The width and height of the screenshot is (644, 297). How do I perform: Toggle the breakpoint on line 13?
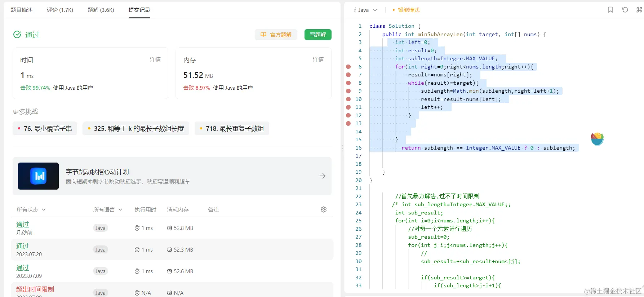tap(348, 123)
